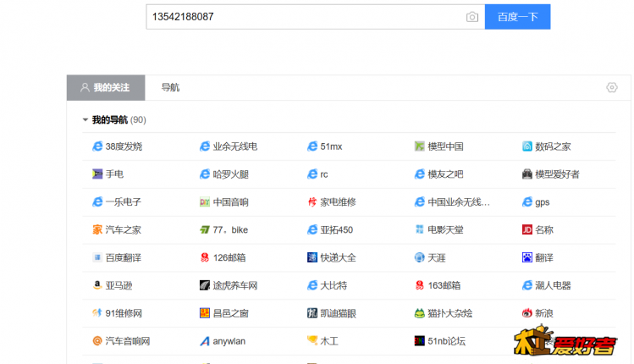
Task: Click the 百度一下 search button
Action: tap(517, 17)
